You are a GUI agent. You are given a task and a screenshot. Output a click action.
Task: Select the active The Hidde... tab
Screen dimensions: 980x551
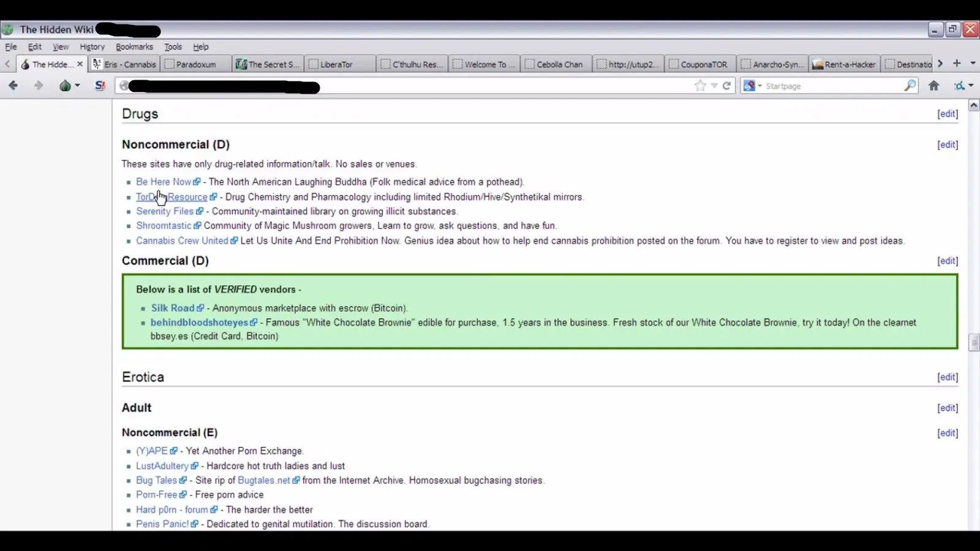[x=51, y=64]
